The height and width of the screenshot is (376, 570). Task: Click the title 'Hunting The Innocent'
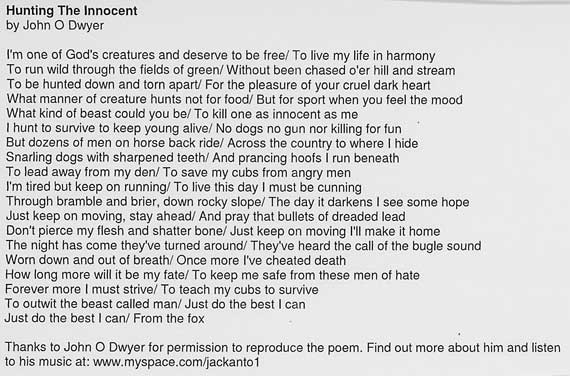(x=72, y=11)
